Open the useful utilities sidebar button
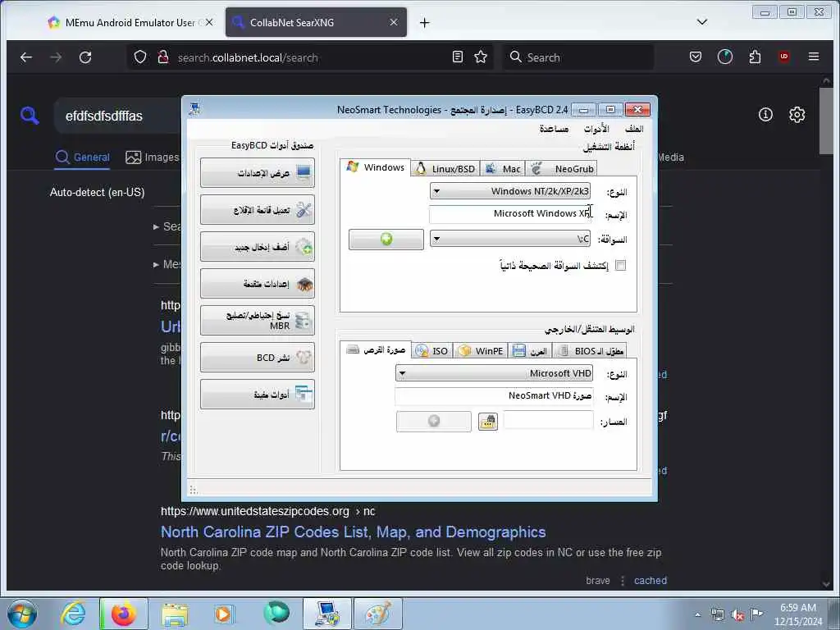The image size is (840, 630). [x=257, y=395]
